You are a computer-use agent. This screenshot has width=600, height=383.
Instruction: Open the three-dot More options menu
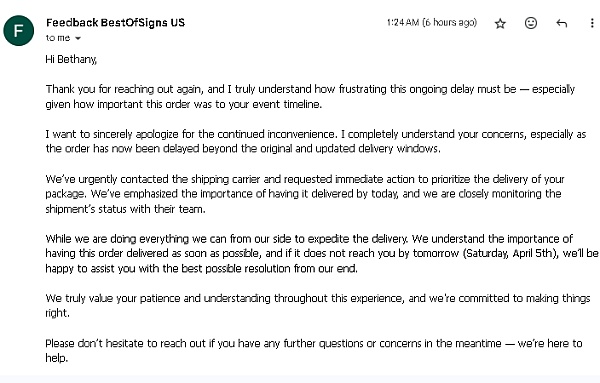point(592,23)
